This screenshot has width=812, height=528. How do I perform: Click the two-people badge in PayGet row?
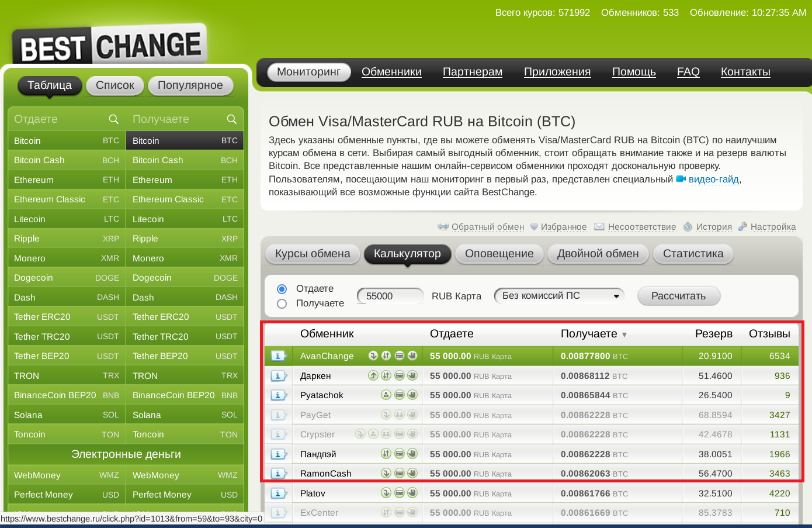(x=400, y=415)
